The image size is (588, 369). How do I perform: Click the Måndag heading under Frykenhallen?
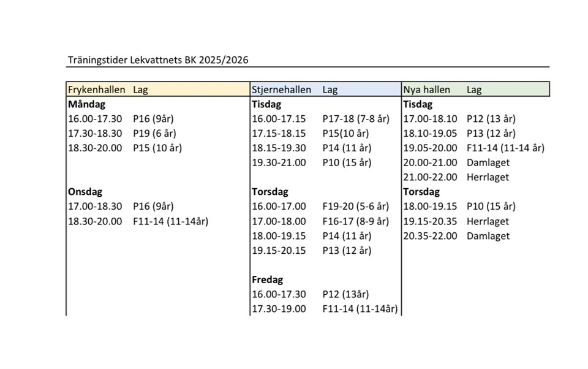[87, 104]
